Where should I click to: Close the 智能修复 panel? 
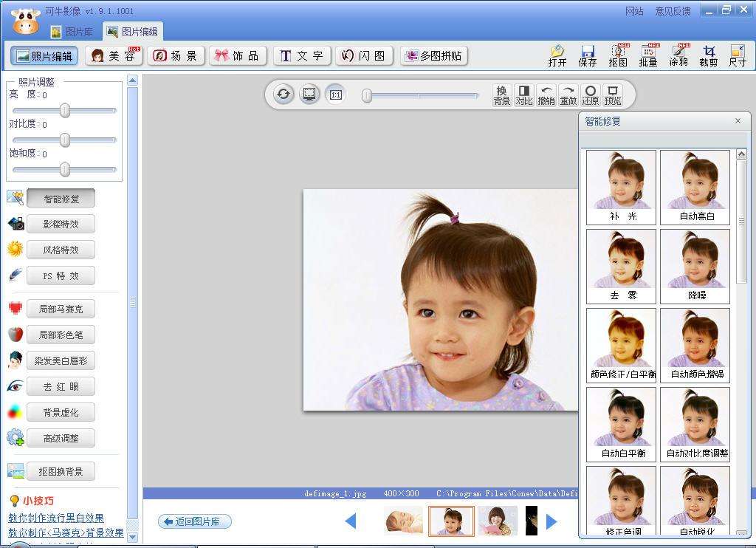[738, 120]
